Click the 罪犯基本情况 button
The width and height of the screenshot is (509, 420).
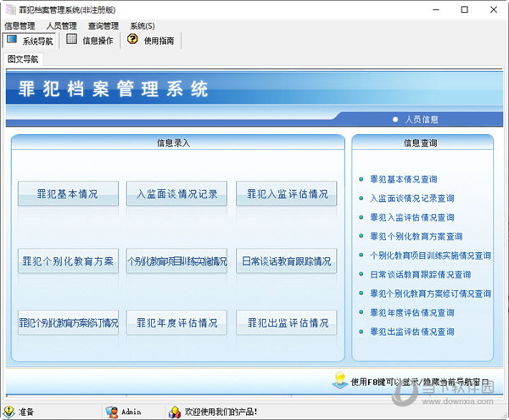pos(68,193)
